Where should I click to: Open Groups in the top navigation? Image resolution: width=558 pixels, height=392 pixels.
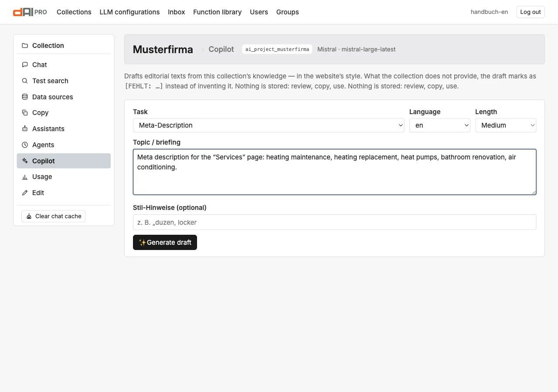[x=288, y=12]
